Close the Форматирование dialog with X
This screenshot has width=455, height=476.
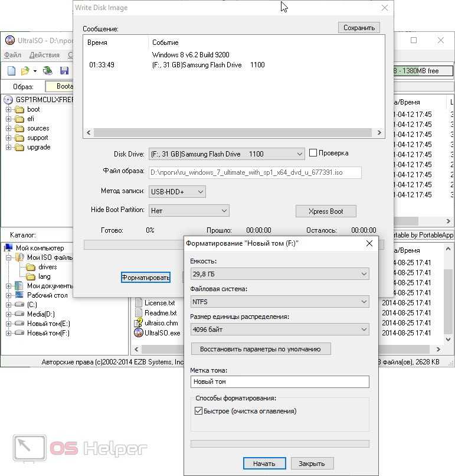click(x=369, y=243)
